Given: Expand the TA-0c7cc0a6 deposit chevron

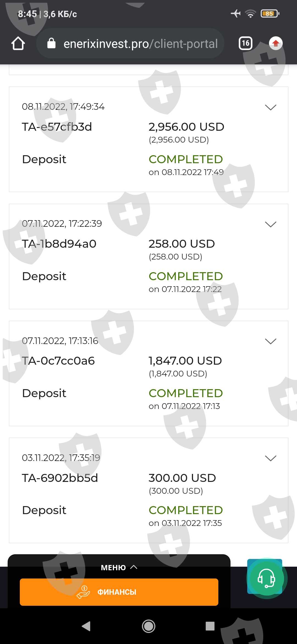Looking at the screenshot, I should click(x=270, y=341).
